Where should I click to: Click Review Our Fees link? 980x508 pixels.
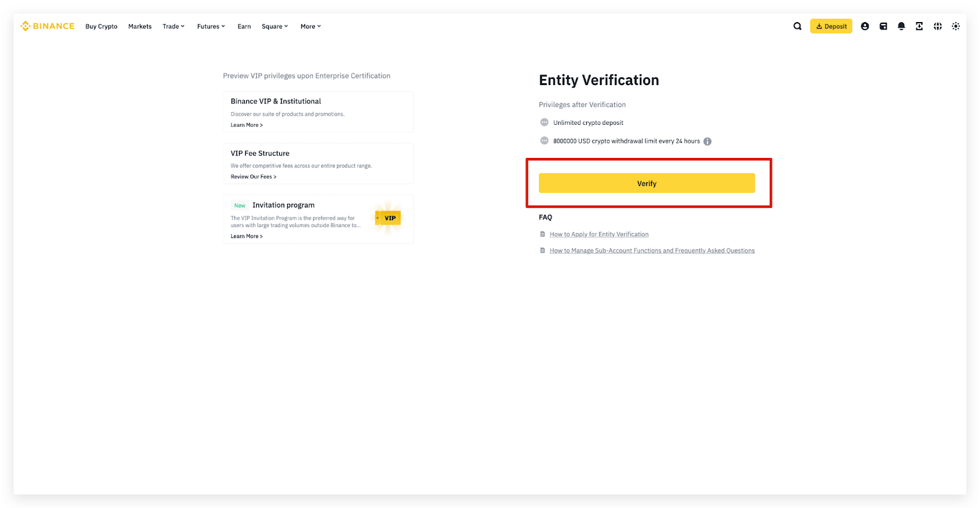click(x=254, y=177)
